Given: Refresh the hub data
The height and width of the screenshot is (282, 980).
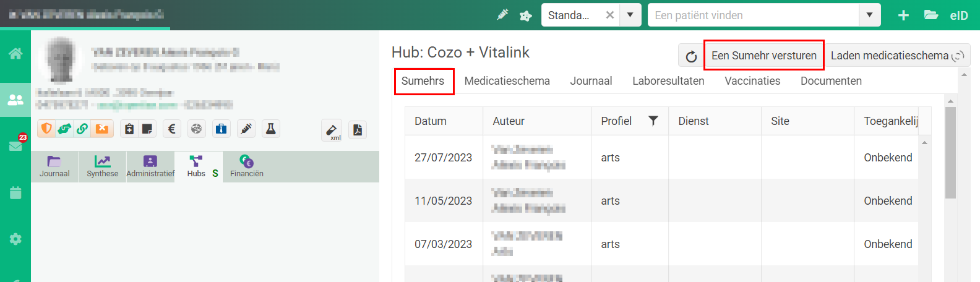Looking at the screenshot, I should pos(691,56).
